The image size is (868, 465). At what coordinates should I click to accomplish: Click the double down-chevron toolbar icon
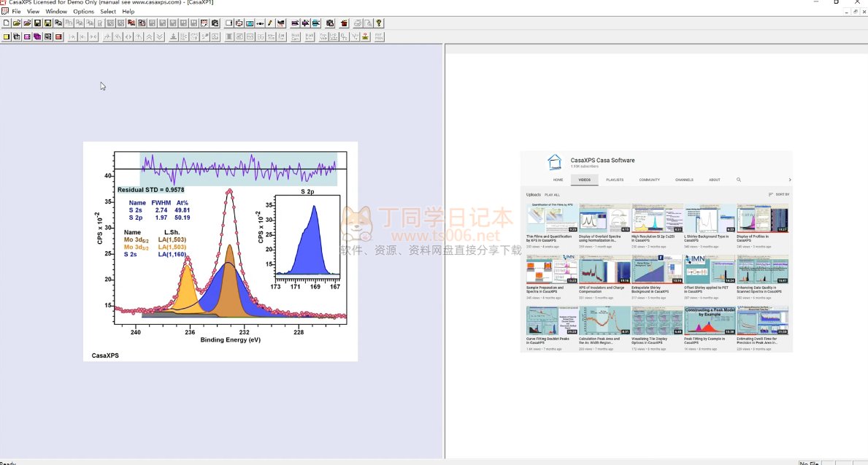(160, 36)
